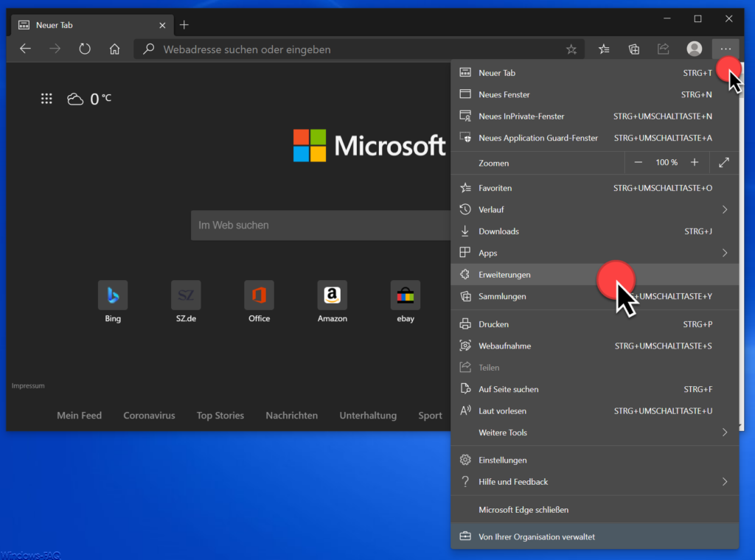Click the share toolbar icon
Viewport: 755px width, 560px height.
(664, 49)
